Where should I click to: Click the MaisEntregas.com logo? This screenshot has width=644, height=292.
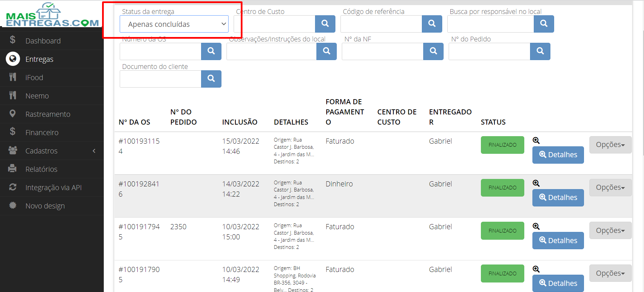52,15
